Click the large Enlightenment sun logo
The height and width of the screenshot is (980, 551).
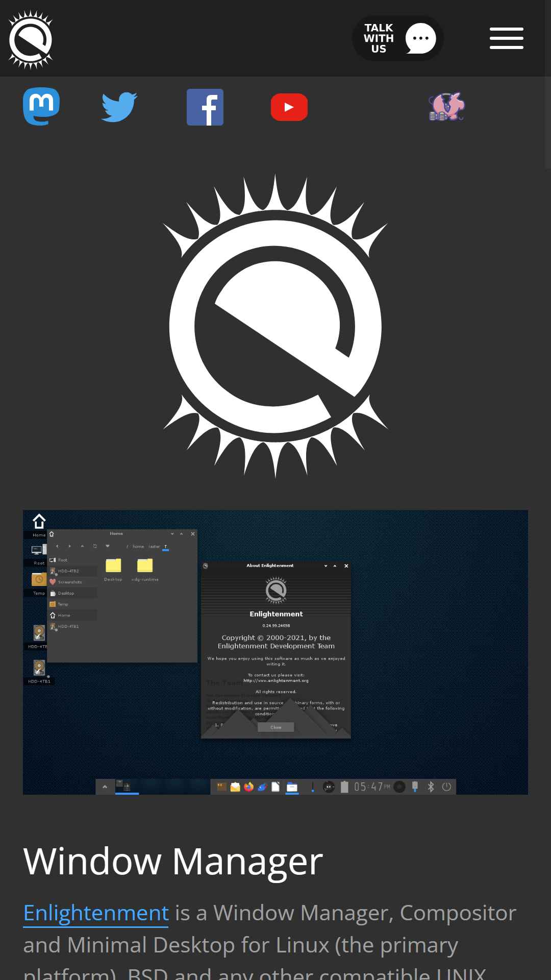(x=275, y=326)
